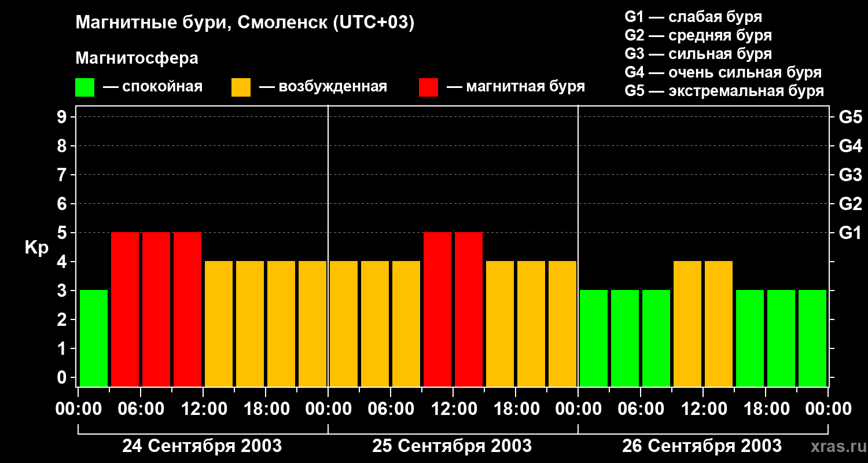This screenshot has height=463, width=868.
Task: Click the yellow 'возбужденная' legend swatch
Action: click(241, 87)
